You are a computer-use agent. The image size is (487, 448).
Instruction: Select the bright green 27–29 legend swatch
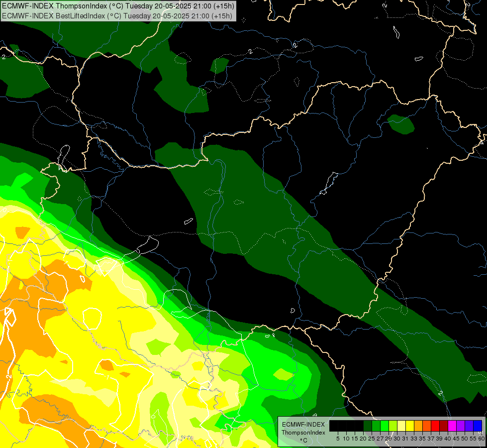coord(385,426)
